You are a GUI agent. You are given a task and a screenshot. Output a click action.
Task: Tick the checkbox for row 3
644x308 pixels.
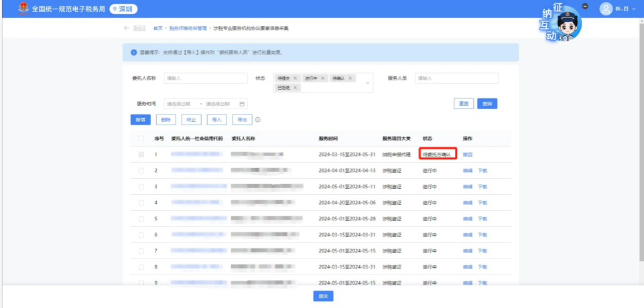pos(141,187)
